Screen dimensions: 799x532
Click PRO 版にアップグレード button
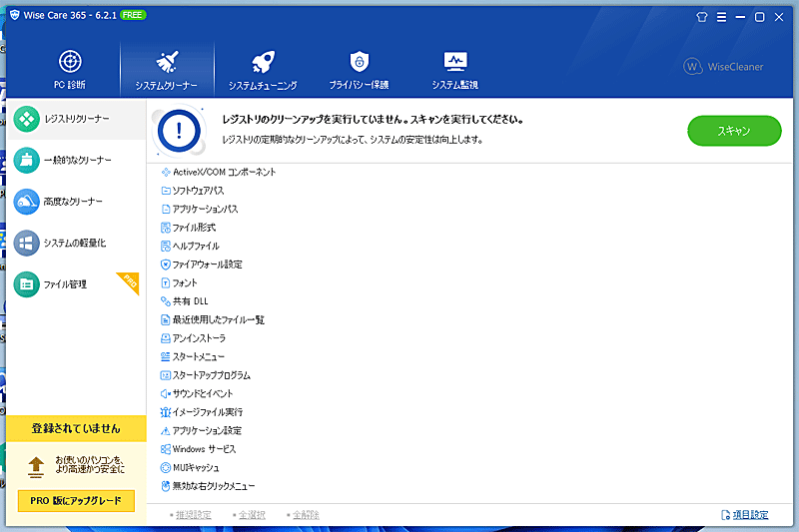pos(76,500)
